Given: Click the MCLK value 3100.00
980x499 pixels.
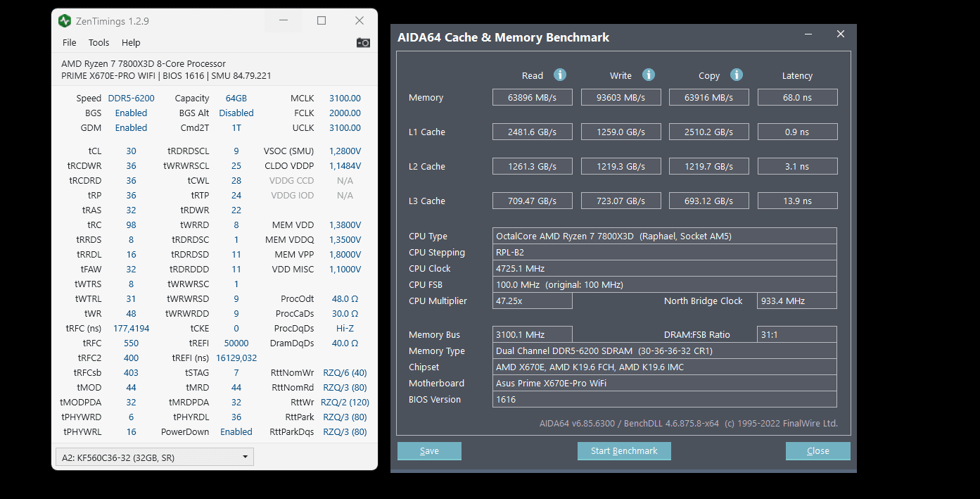Looking at the screenshot, I should pos(345,98).
